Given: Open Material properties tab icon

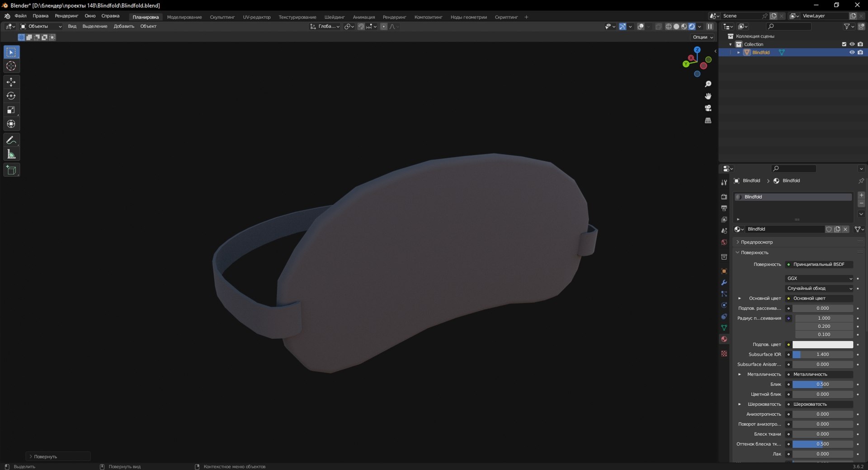Looking at the screenshot, I should point(724,339).
